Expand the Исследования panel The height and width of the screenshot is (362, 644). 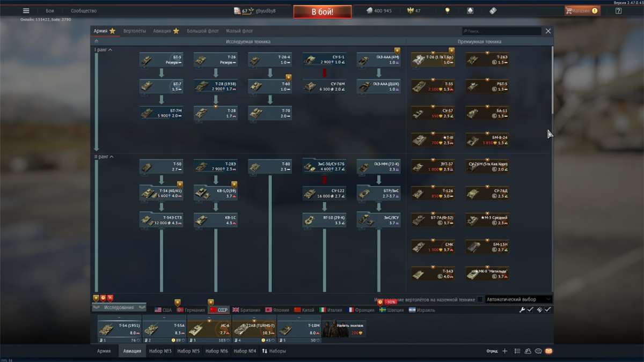[x=119, y=307]
